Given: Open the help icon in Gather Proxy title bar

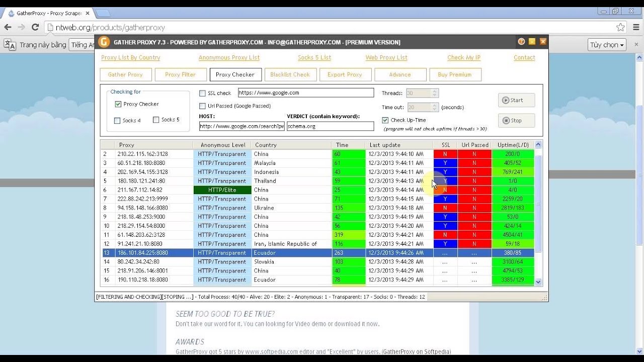Looking at the screenshot, I should (521, 42).
